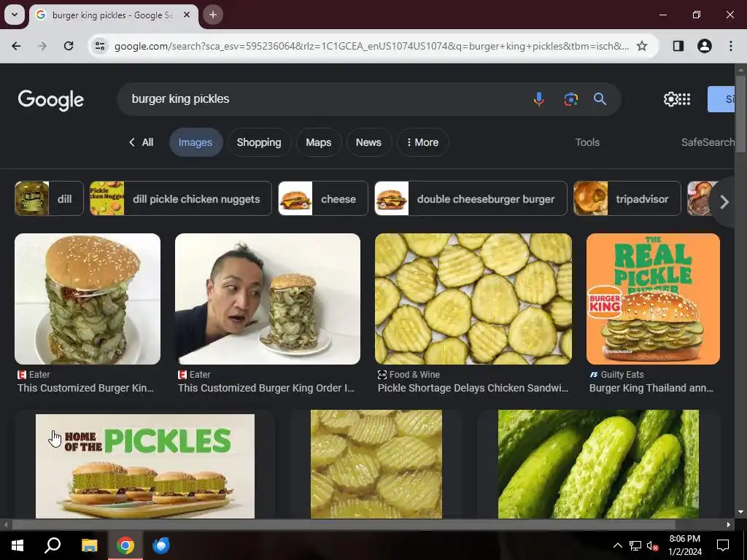747x560 pixels.
Task: Click the Google logo
Action: point(51,100)
